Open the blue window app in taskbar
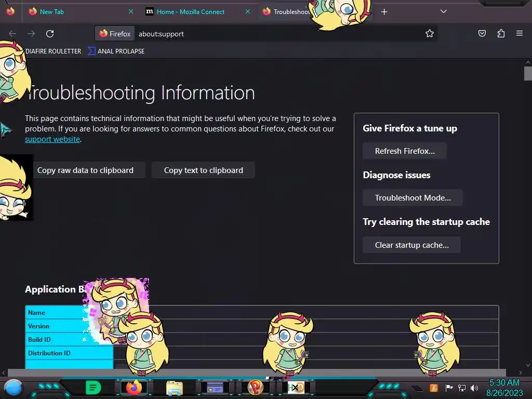Image resolution: width=532 pixels, height=399 pixels. [x=215, y=388]
